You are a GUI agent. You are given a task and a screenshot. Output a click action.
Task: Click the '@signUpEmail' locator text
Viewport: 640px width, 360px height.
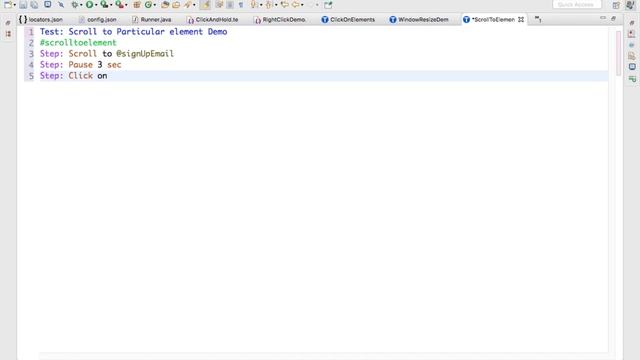click(145, 54)
